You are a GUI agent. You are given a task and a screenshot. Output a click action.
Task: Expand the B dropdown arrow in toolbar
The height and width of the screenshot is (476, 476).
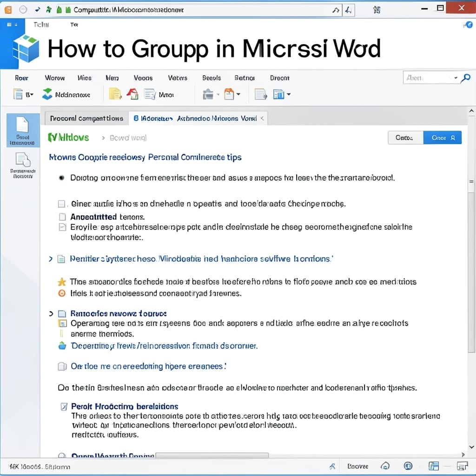pos(32,95)
